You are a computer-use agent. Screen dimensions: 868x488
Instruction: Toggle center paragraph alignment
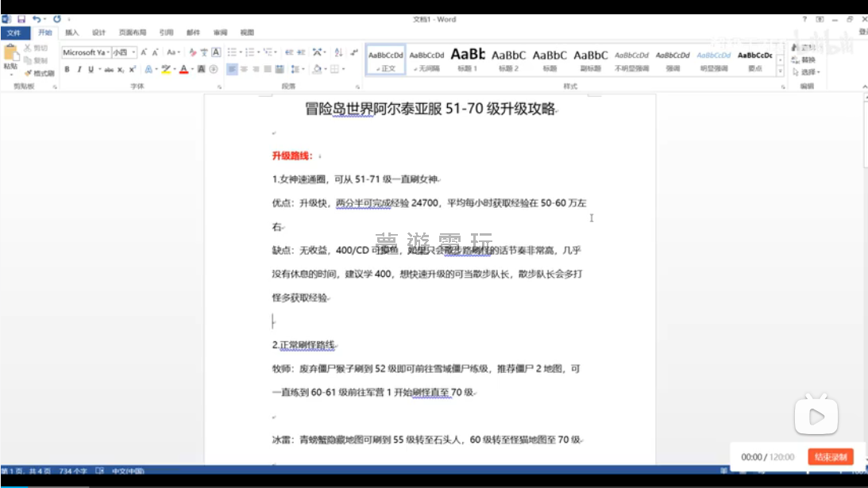[245, 70]
